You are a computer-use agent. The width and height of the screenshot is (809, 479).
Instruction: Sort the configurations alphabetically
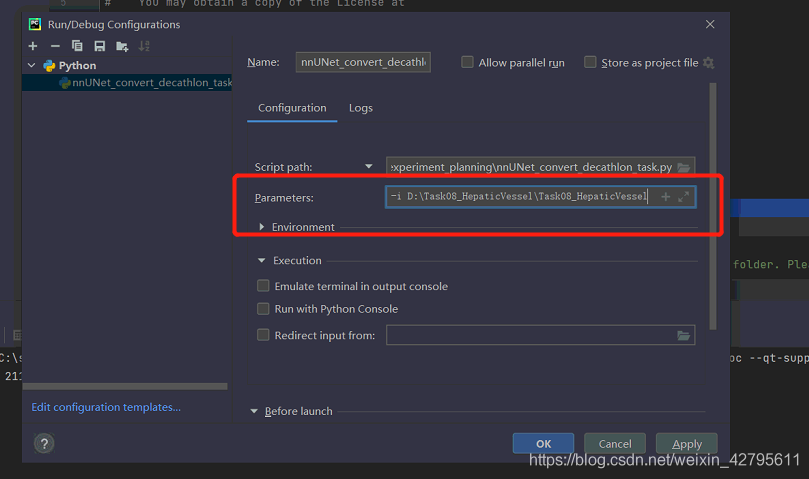pyautogui.click(x=144, y=46)
